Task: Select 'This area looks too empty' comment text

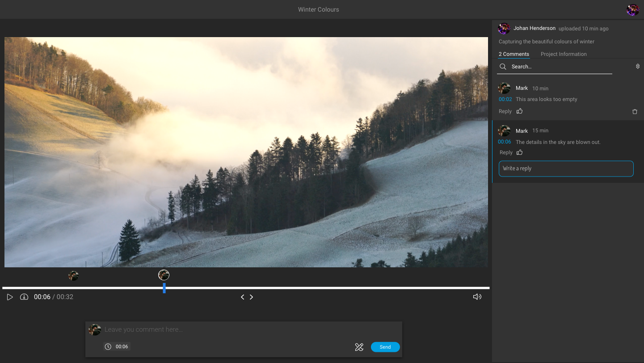Action: [x=547, y=99]
